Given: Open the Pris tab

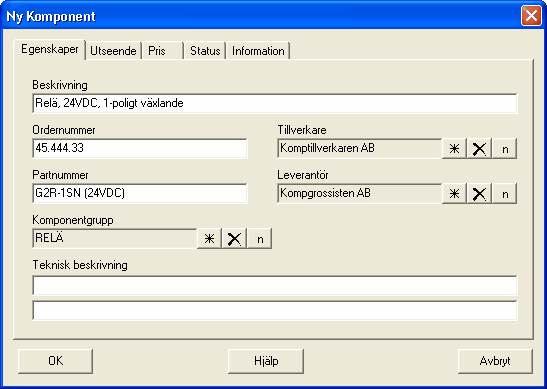Looking at the screenshot, I should coord(163,51).
